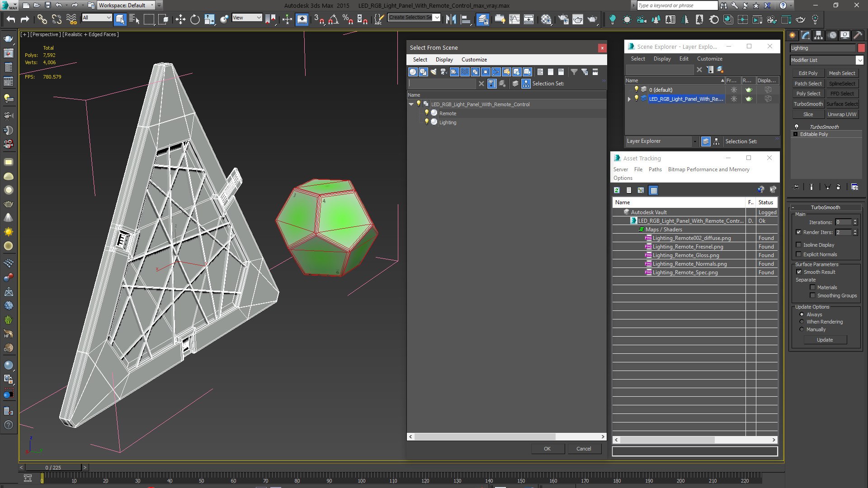The width and height of the screenshot is (868, 488).
Task: Click the Select and Rotate tool
Action: coord(195,19)
